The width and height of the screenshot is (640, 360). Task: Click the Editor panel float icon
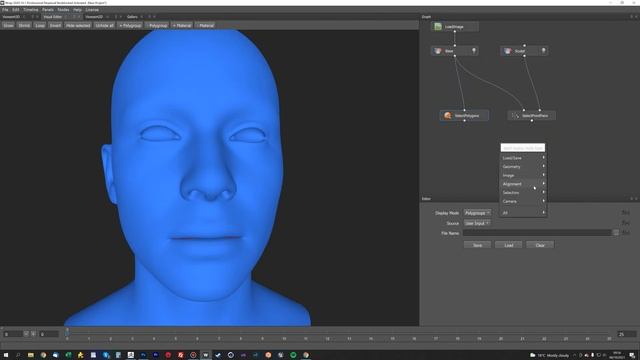[x=631, y=199]
